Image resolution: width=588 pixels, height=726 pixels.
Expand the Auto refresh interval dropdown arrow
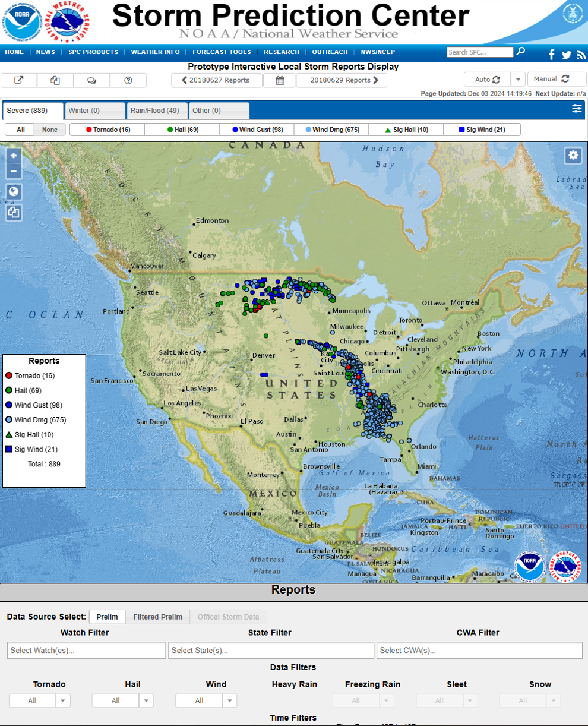coord(518,79)
